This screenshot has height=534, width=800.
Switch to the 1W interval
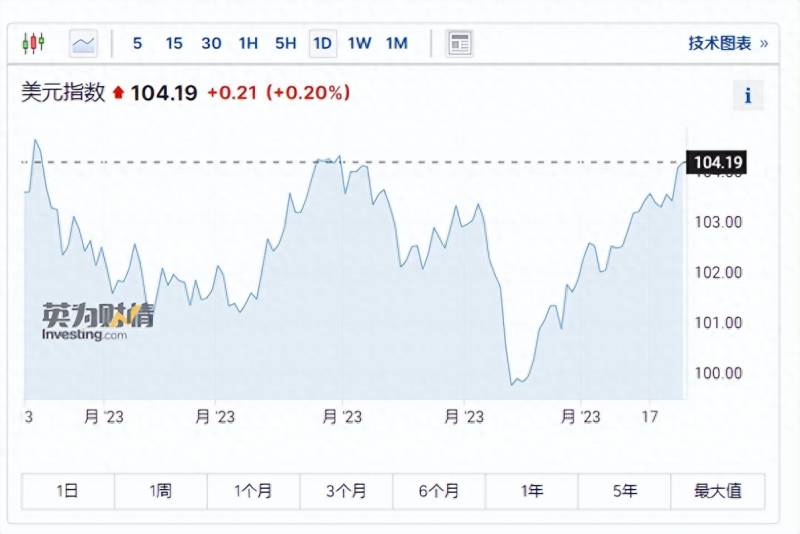(x=359, y=43)
